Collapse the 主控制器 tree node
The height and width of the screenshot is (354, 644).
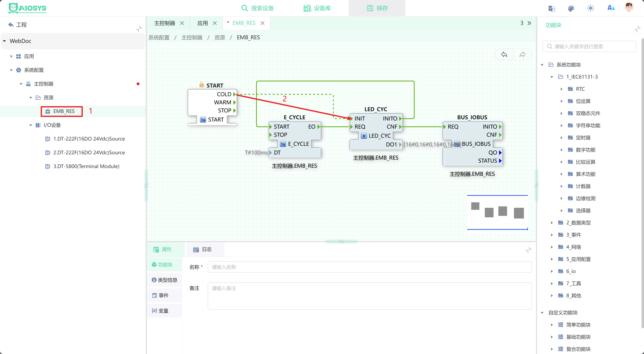(21, 84)
